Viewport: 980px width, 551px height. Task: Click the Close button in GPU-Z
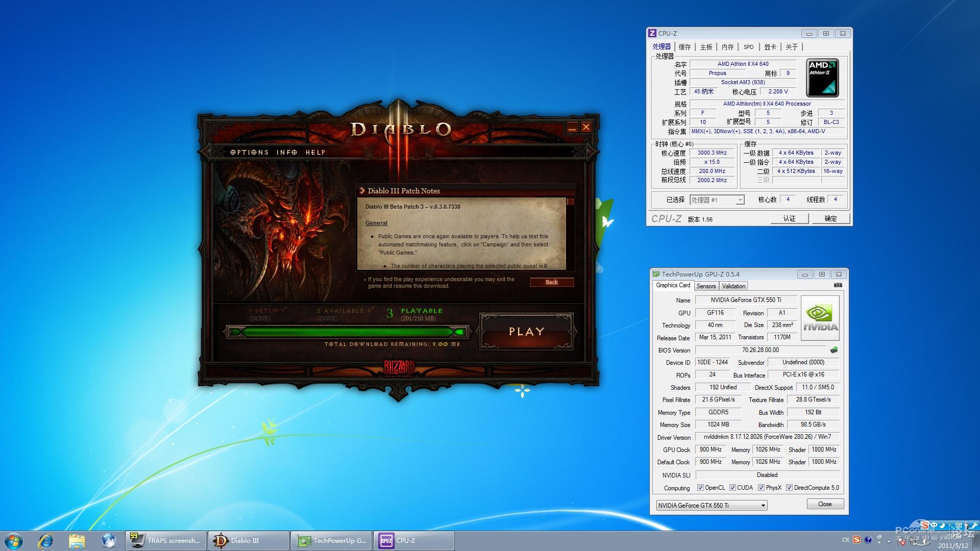pyautogui.click(x=825, y=504)
